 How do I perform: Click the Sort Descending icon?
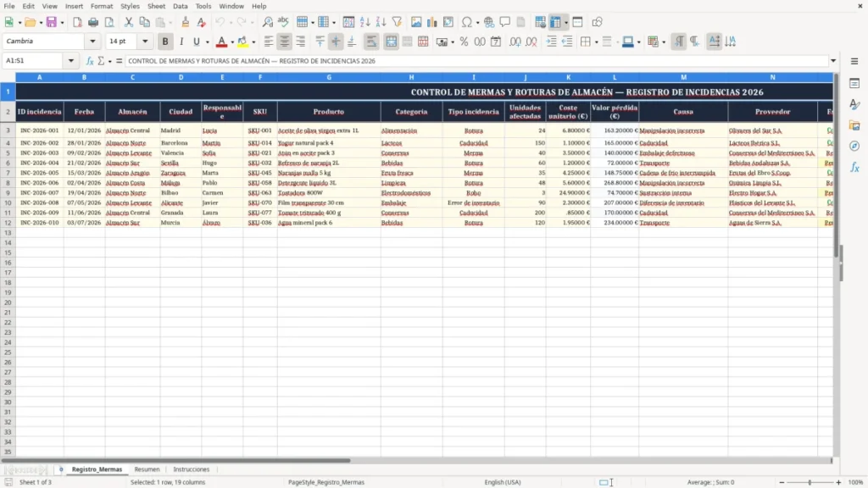coord(381,22)
